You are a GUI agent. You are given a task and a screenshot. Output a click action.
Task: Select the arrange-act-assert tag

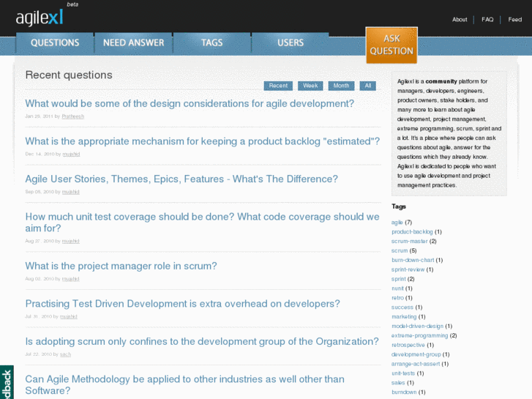pos(416,364)
